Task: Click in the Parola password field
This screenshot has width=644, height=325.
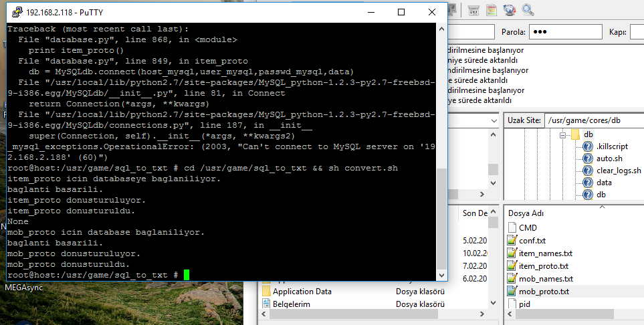Action: tap(566, 31)
